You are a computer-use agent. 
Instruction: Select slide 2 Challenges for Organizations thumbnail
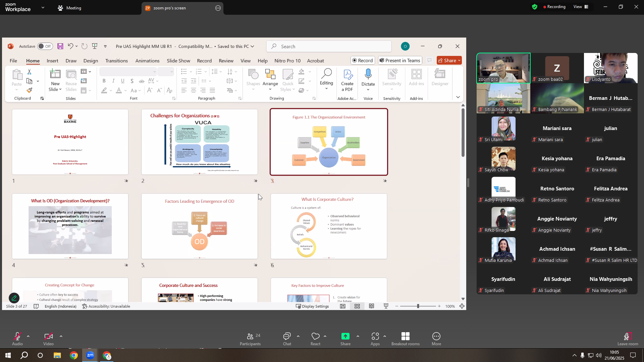point(200,142)
